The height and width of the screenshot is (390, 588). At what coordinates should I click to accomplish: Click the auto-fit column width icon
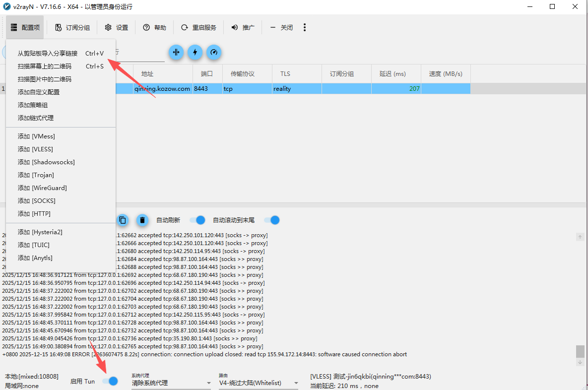[176, 52]
